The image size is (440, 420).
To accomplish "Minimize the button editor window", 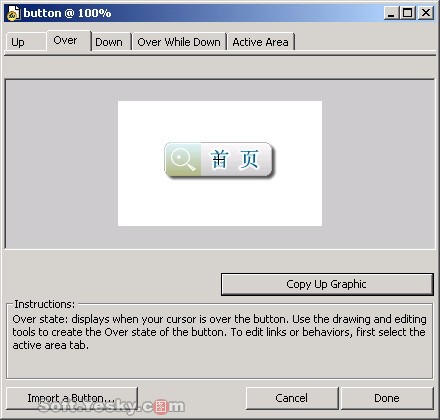I will pos(391,13).
